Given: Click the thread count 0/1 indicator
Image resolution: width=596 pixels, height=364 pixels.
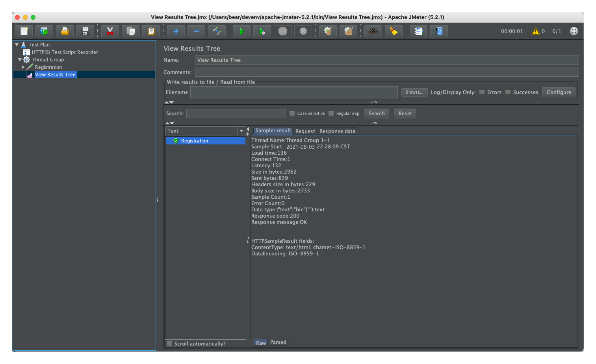Looking at the screenshot, I should tap(557, 31).
